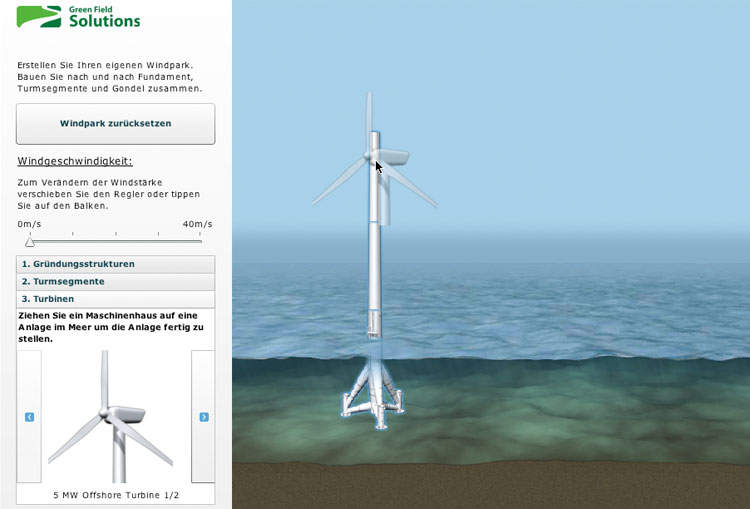
Task: Click the upright blade of the placed turbine
Action: (368, 118)
